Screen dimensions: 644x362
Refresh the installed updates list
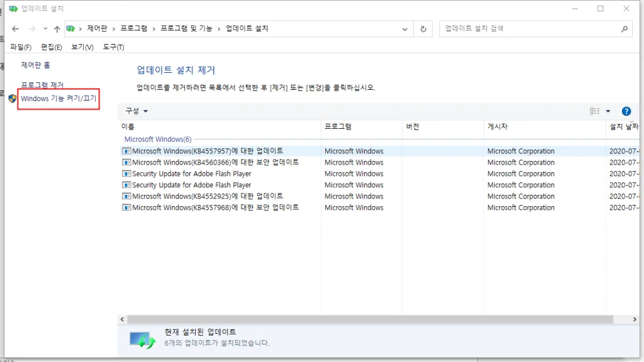tap(423, 29)
